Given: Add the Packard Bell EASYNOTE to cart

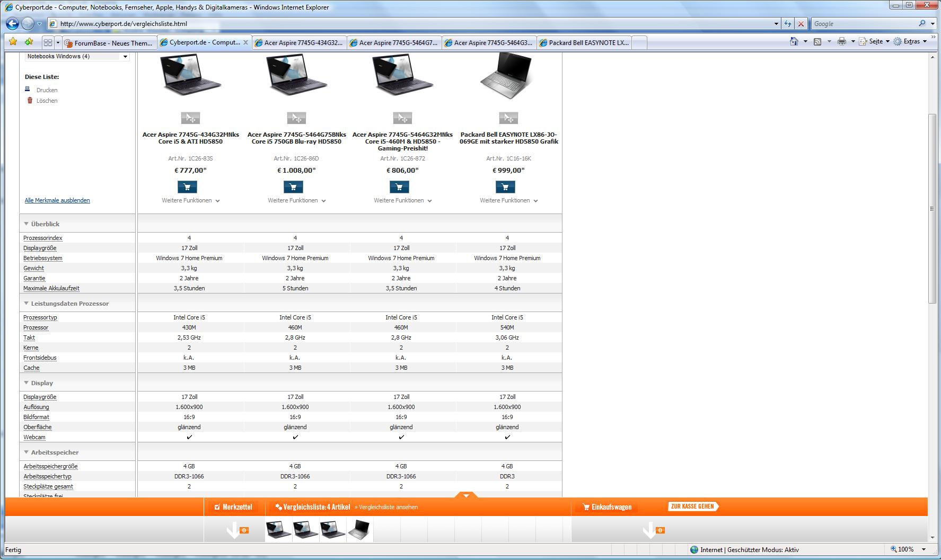Looking at the screenshot, I should [x=505, y=186].
